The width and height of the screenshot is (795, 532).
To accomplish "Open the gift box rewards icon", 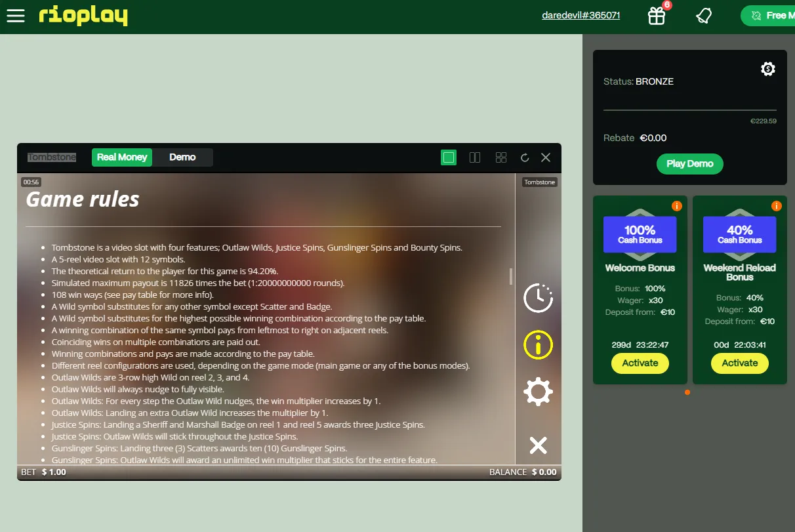I will pyautogui.click(x=657, y=16).
